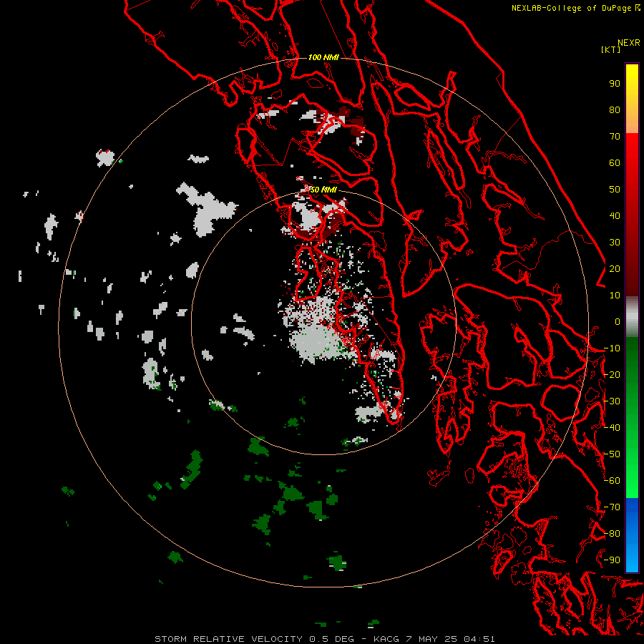This screenshot has height=644, width=644.
Task: Click the NEXR label above the color bar
Action: pyautogui.click(x=629, y=43)
